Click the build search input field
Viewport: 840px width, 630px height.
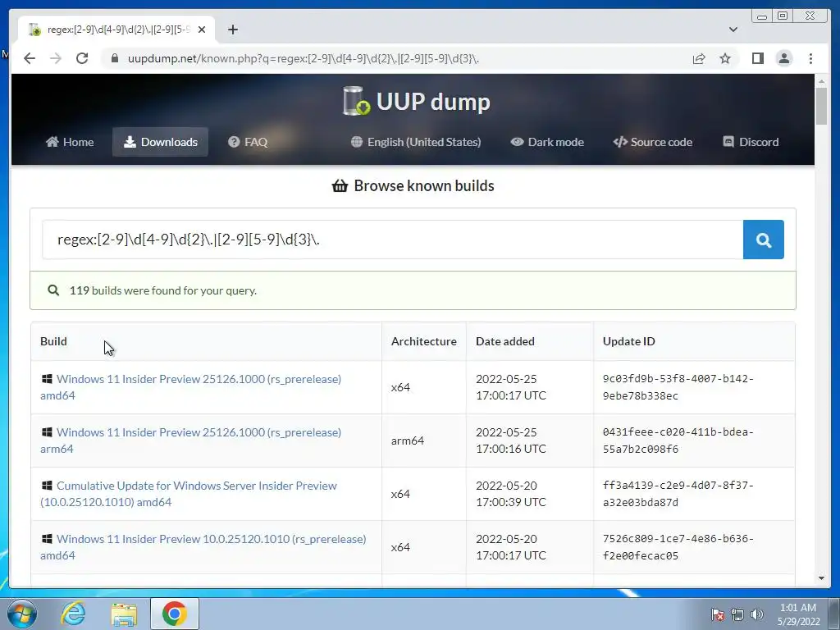pyautogui.click(x=393, y=240)
